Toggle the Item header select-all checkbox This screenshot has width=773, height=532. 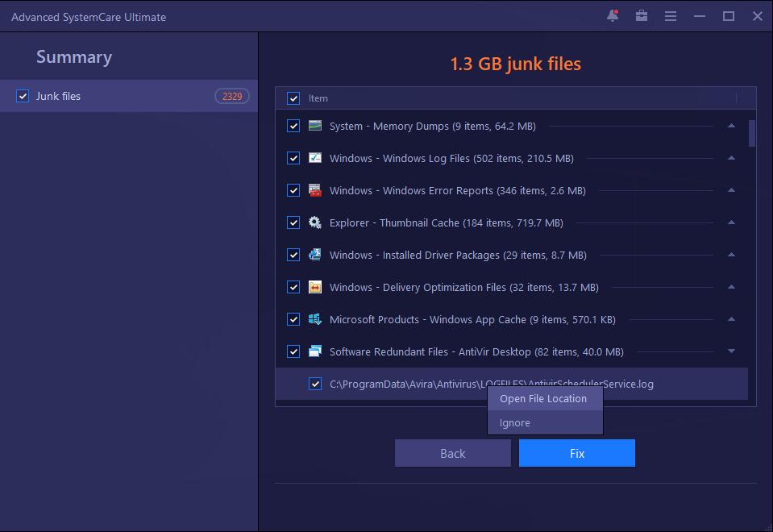click(x=293, y=98)
